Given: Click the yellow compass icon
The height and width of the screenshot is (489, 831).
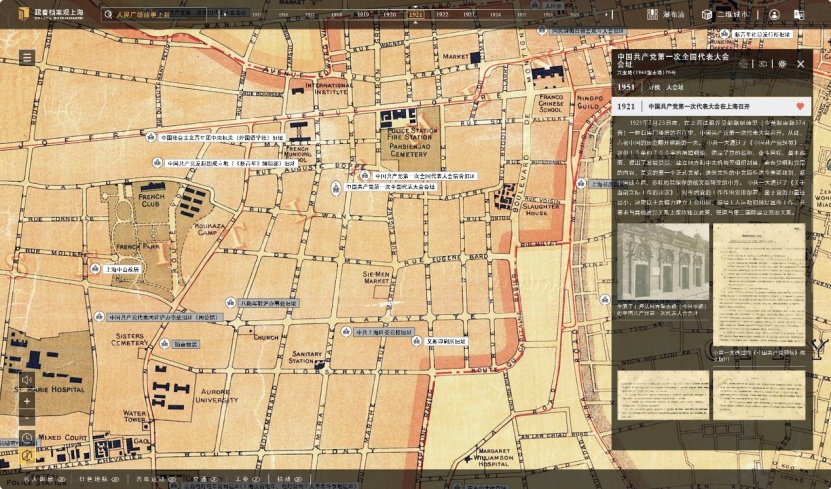Looking at the screenshot, I should (26, 456).
